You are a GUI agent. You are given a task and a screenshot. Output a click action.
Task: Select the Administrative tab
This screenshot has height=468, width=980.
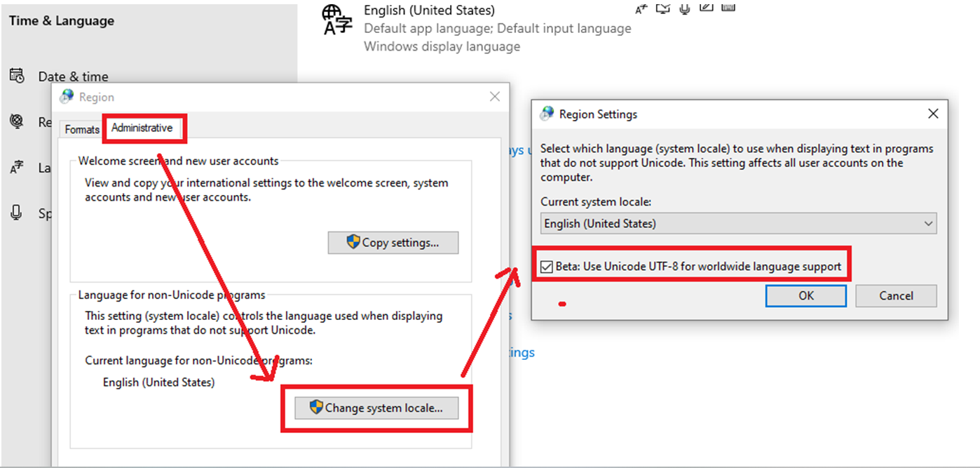(142, 128)
